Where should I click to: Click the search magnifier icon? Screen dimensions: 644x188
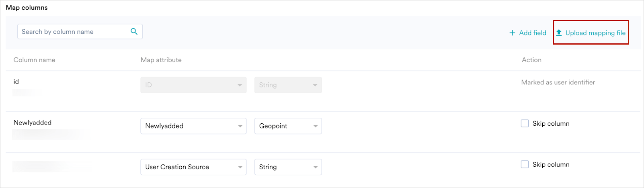click(x=134, y=31)
